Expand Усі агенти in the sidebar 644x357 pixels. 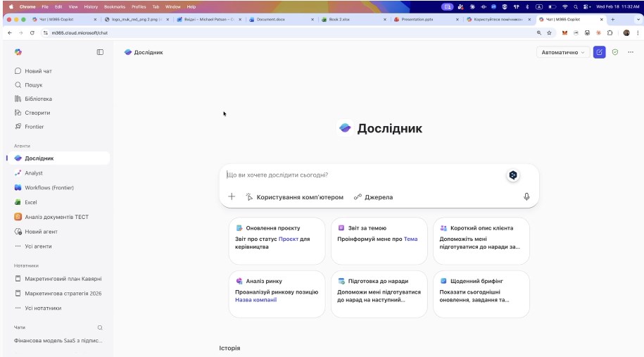[x=38, y=246]
